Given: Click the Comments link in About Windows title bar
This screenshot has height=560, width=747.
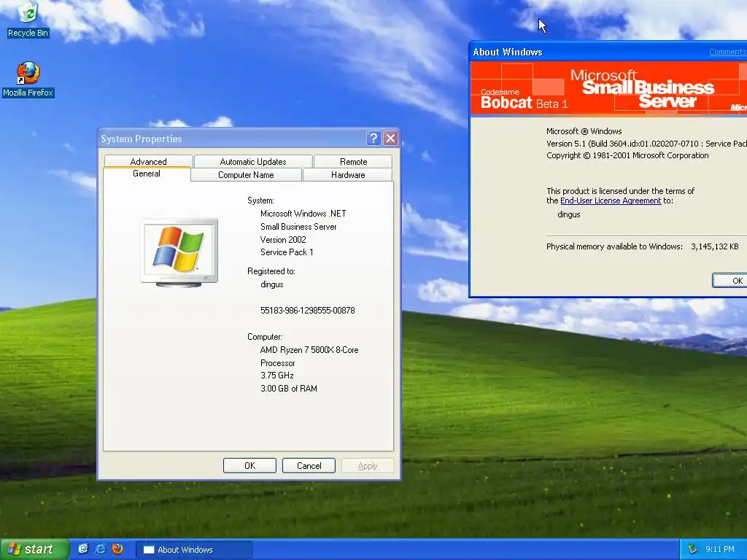Looking at the screenshot, I should point(727,52).
